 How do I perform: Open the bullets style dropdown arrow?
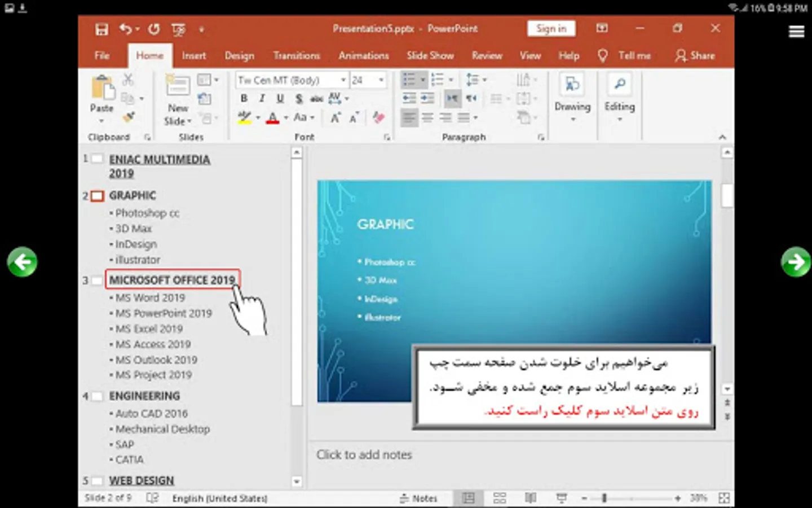click(x=422, y=80)
